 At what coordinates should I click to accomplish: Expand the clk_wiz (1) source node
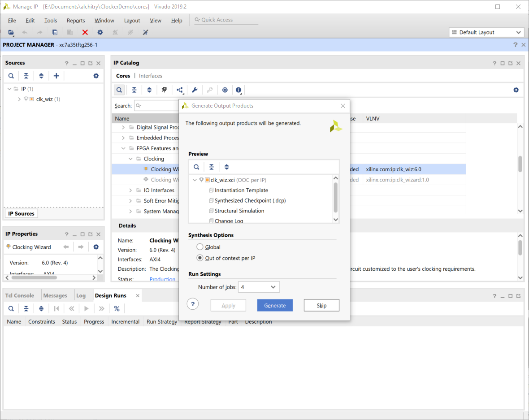tap(19, 99)
